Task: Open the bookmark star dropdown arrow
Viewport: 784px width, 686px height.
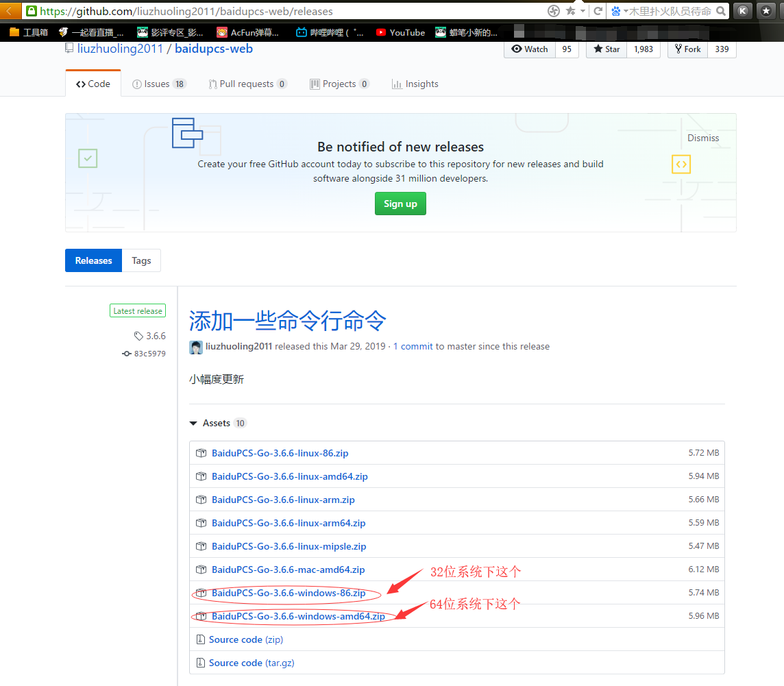Action: [x=583, y=11]
